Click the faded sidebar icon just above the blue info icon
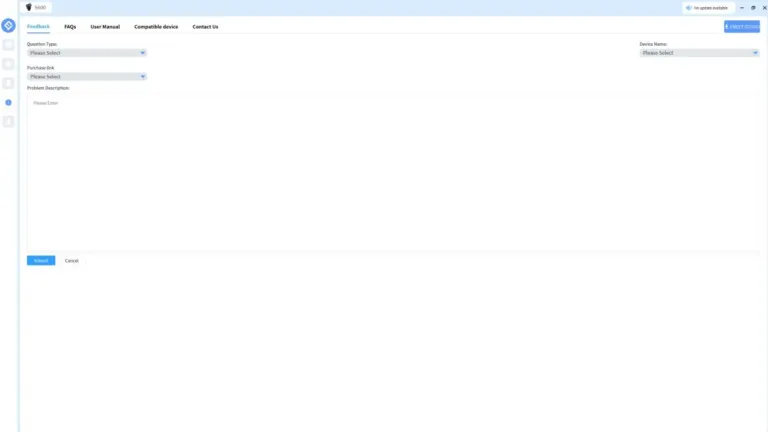 tap(8, 83)
